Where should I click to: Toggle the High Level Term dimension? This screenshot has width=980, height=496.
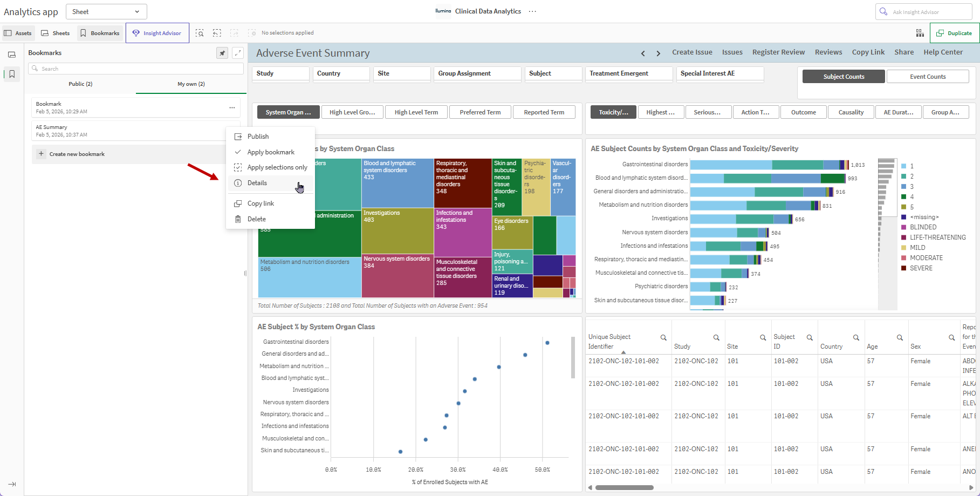[x=416, y=112]
